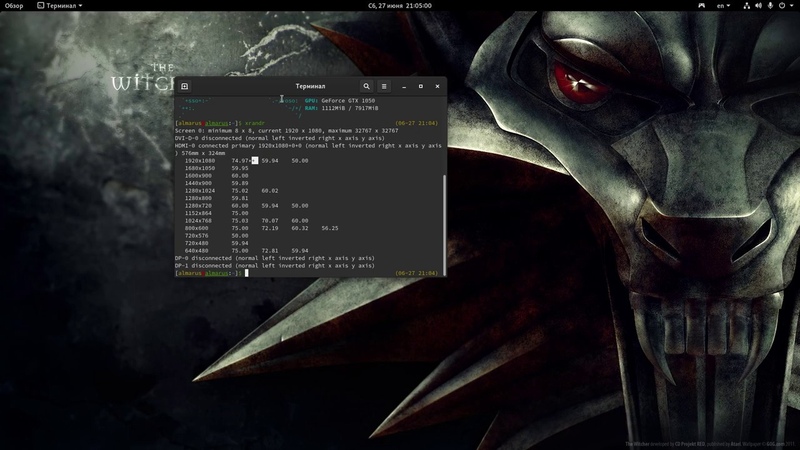Click the highlighted marker after 74.97
Screen dimensions: 800x450
point(255,161)
